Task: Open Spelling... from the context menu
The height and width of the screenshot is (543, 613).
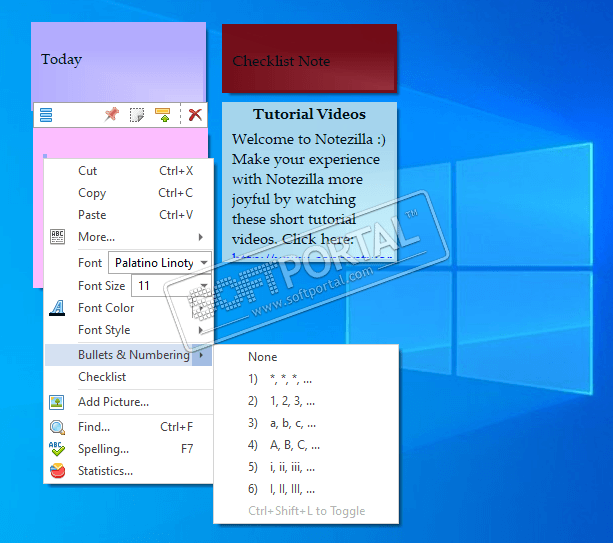Action: [129, 449]
